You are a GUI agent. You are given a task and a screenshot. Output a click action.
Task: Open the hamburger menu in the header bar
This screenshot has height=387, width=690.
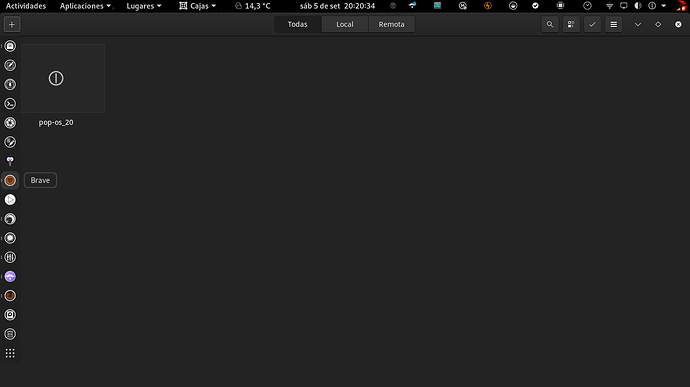[x=613, y=25]
